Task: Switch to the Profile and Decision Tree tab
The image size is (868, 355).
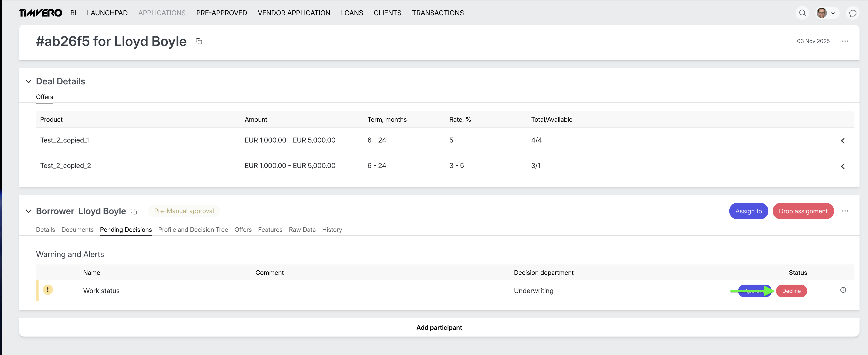Action: pyautogui.click(x=193, y=230)
